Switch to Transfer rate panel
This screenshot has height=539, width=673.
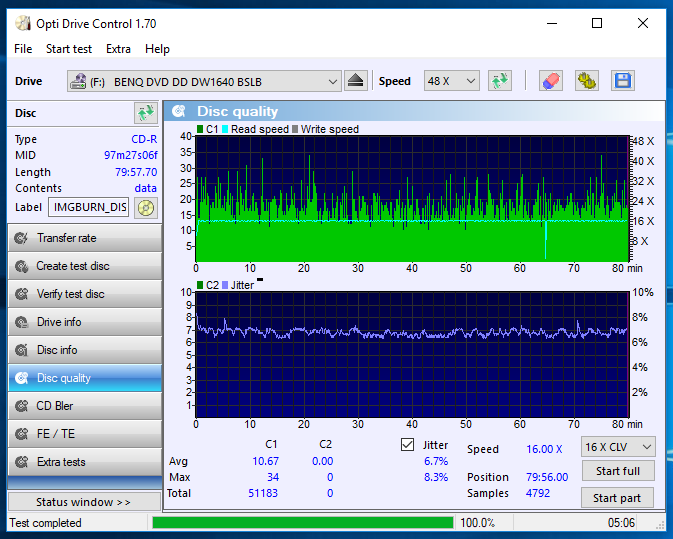tap(85, 238)
